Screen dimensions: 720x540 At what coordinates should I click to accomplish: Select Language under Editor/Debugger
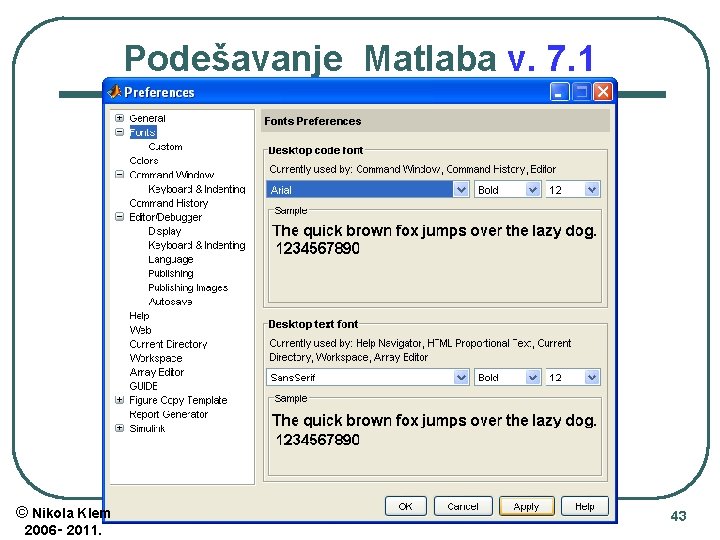click(x=170, y=259)
